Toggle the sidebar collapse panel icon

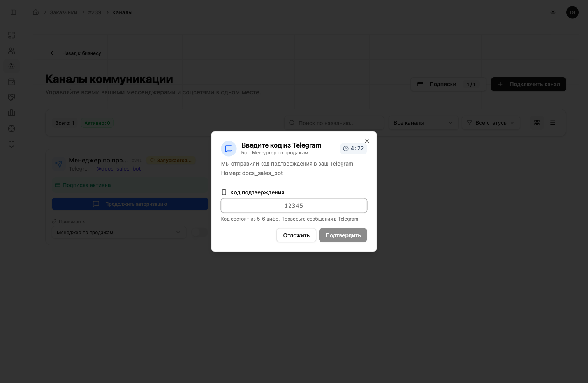[x=13, y=12]
